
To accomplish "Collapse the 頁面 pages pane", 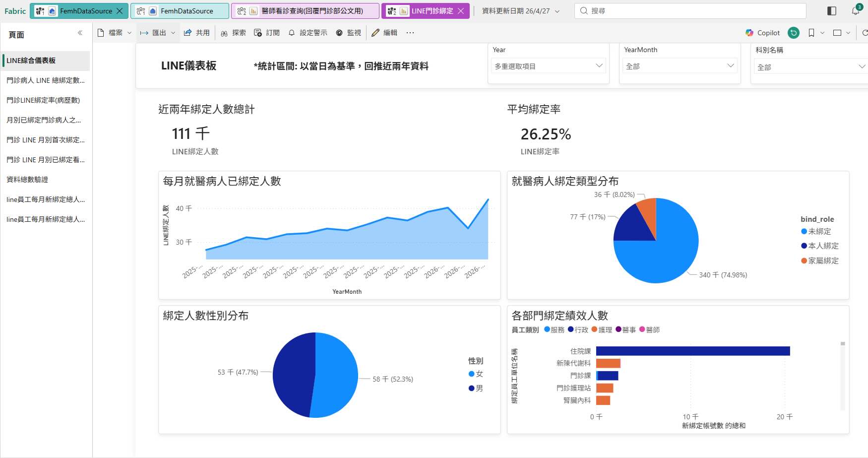I will coord(80,33).
